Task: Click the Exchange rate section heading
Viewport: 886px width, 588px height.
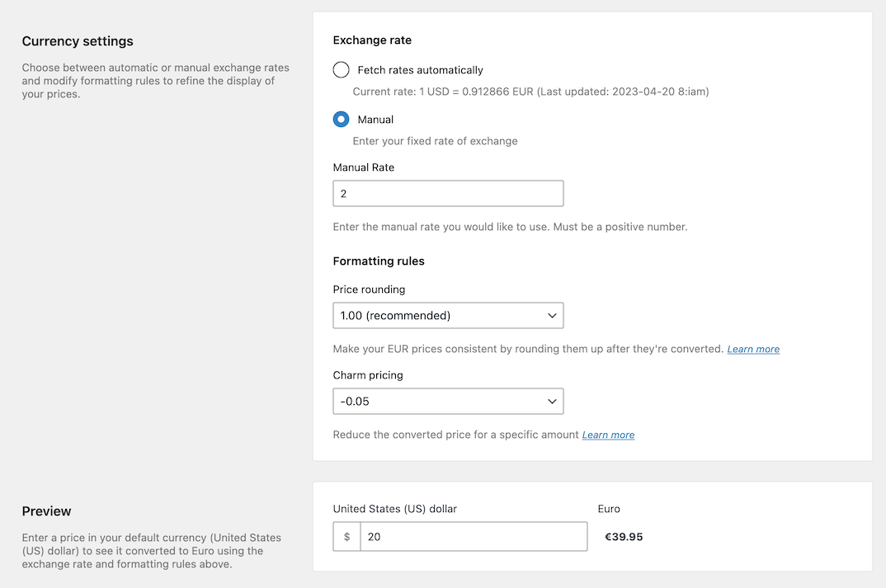Action: point(372,40)
